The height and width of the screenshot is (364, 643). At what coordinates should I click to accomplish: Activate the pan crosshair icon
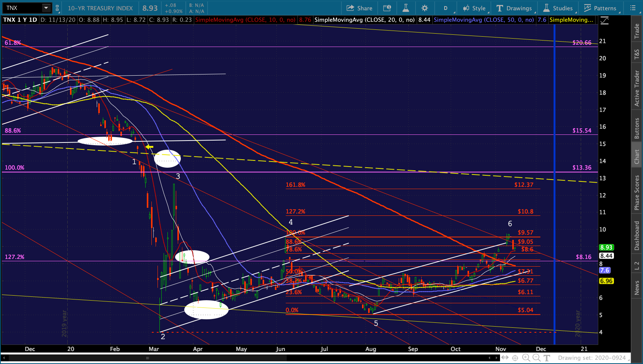point(515,358)
